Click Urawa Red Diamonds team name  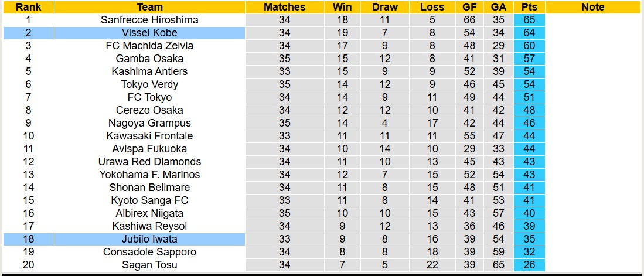click(149, 162)
